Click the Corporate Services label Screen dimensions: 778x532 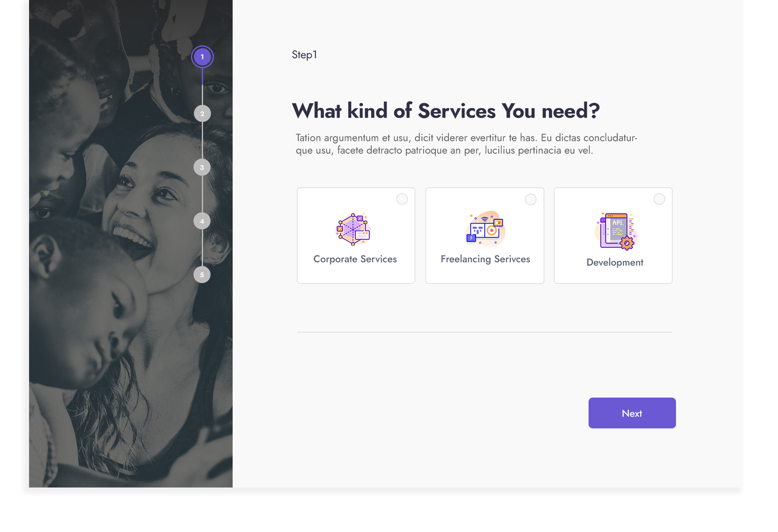(355, 259)
